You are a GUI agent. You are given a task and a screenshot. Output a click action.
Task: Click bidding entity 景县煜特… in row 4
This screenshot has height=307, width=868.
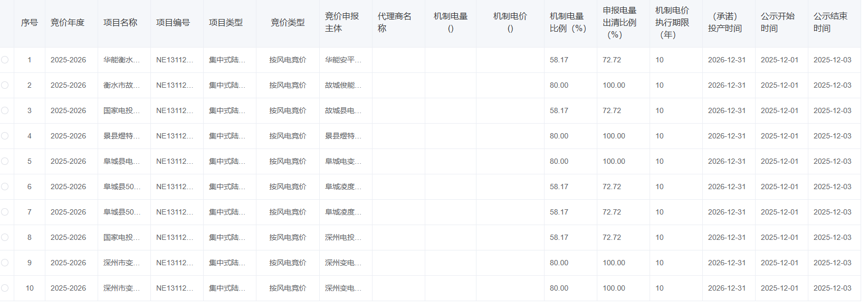coord(343,136)
